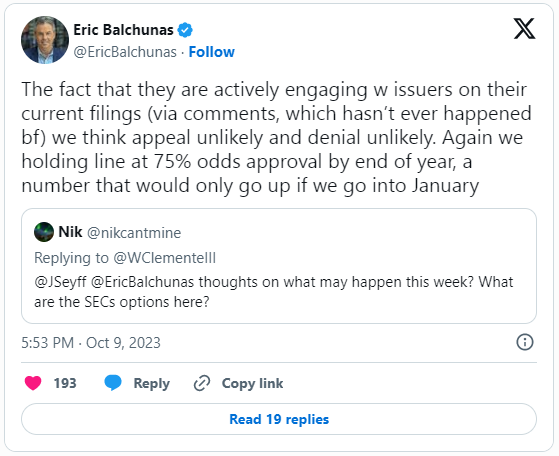
Task: Click the main tweet text body
Action: point(276,138)
